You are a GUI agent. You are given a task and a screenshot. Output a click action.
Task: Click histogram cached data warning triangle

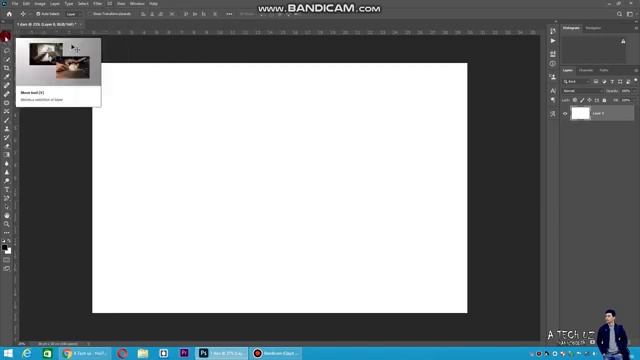coord(623,41)
